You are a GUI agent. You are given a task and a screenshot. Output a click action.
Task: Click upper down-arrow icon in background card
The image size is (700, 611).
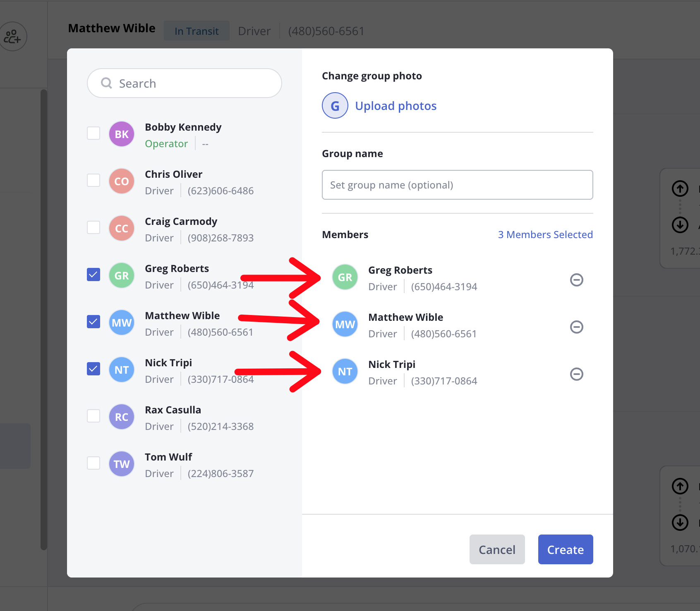[x=680, y=225]
